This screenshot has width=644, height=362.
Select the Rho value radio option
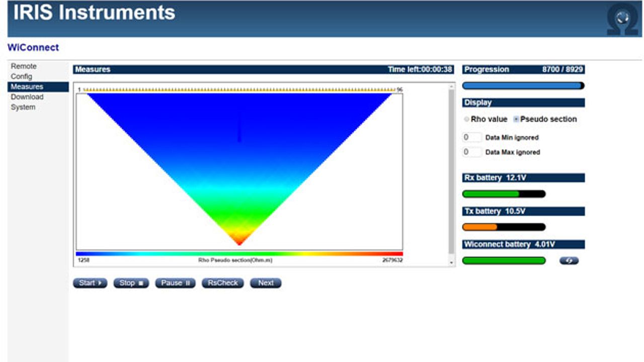[x=466, y=120]
